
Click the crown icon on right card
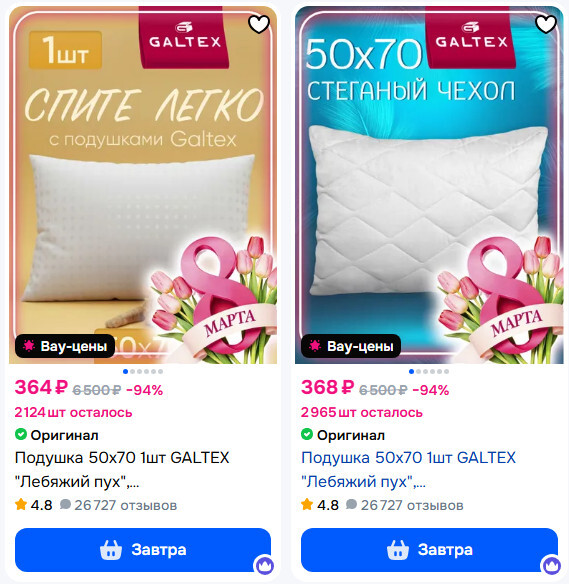551,565
